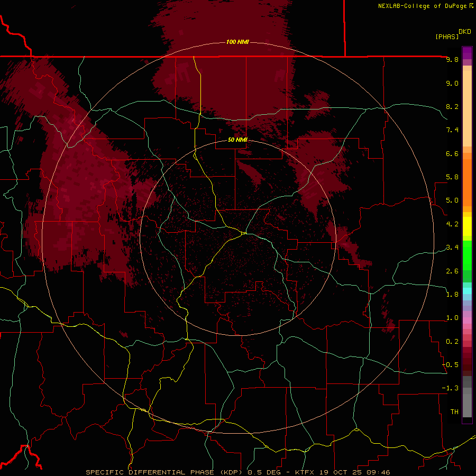Click the 5.0 legend value
Screen dimensions: 476x476
[452, 200]
